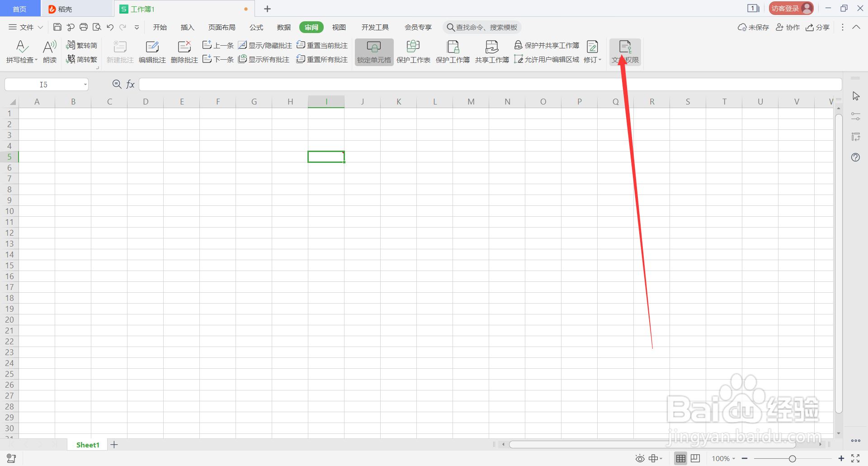Open Allow Users to Edit Ranges (允许用户编辑区域)
This screenshot has width=868, height=466.
tap(547, 59)
